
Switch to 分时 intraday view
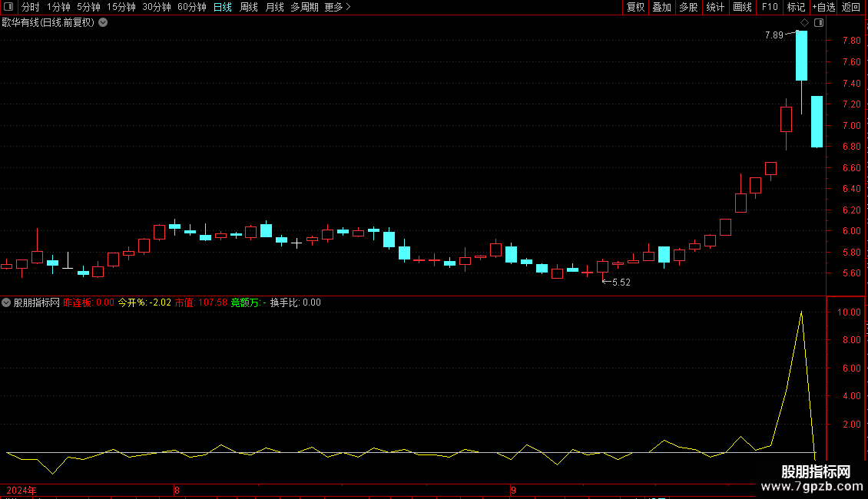[31, 7]
